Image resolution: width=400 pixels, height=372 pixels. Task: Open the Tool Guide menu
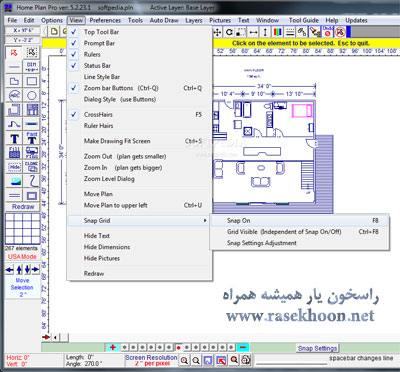[304, 20]
